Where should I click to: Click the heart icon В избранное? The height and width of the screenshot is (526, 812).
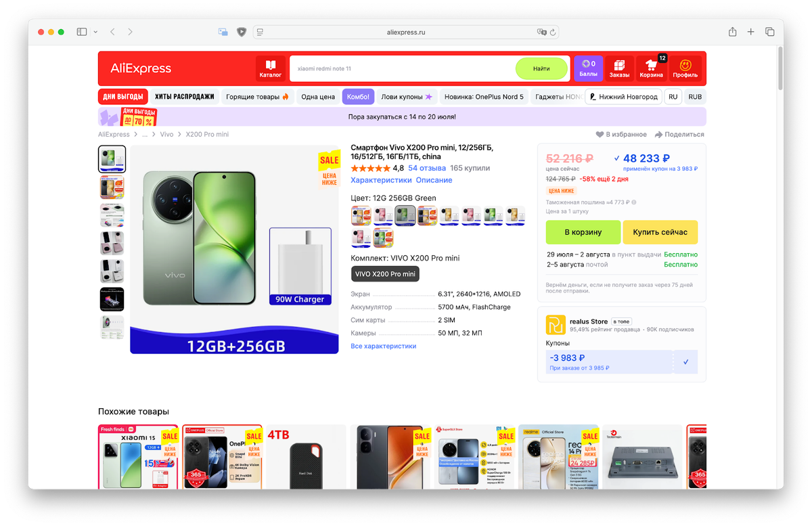pos(600,135)
